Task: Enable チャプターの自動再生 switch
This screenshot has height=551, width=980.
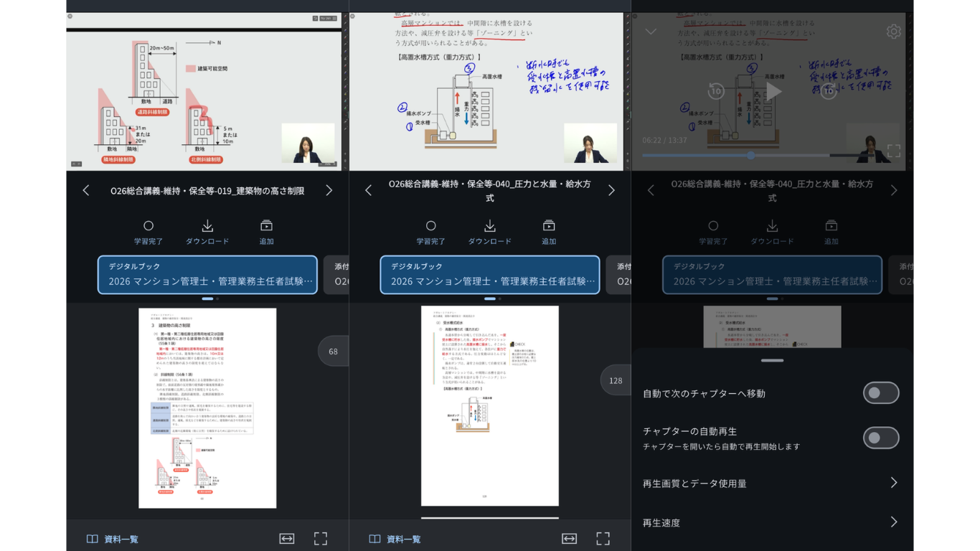Action: pyautogui.click(x=881, y=438)
